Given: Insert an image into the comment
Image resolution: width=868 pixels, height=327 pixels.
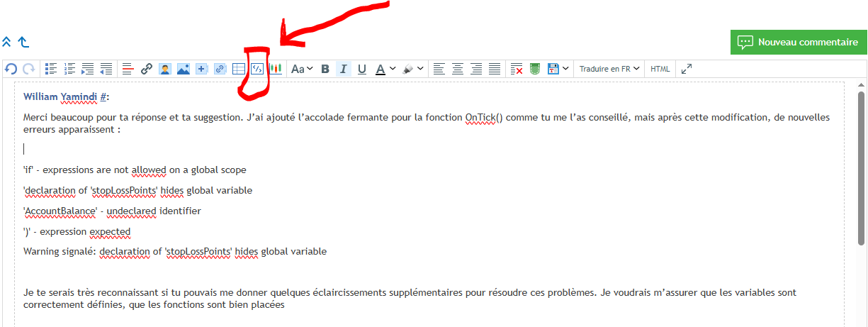Looking at the screenshot, I should click(x=184, y=69).
